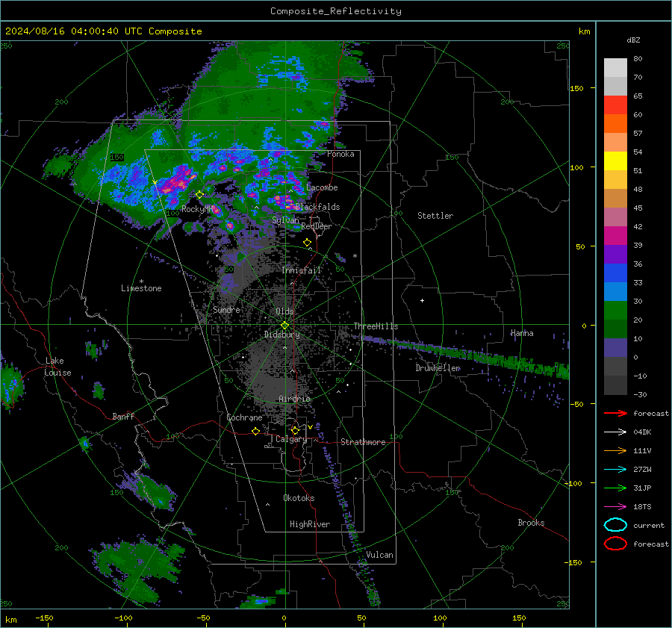Click the -30 value in dBZ legend

pos(640,394)
